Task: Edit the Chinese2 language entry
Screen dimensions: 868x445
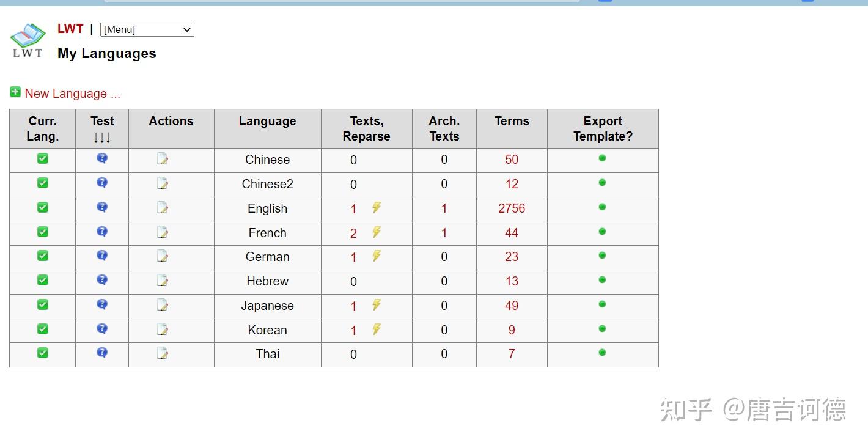Action: 163,183
